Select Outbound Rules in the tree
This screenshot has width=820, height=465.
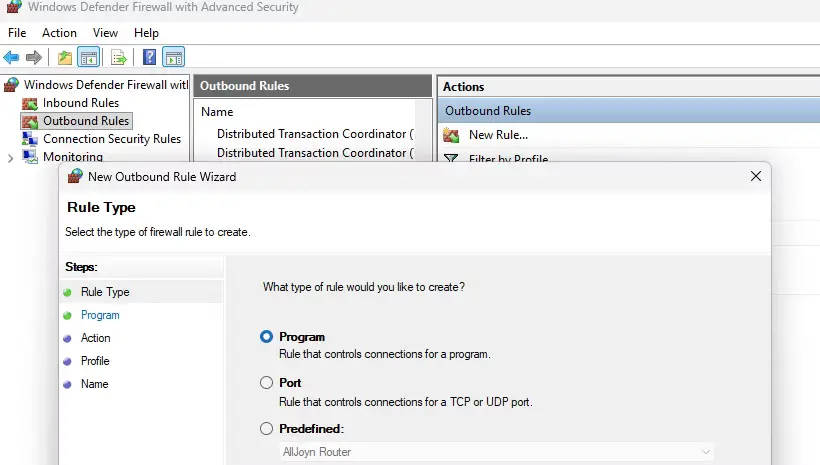click(86, 121)
